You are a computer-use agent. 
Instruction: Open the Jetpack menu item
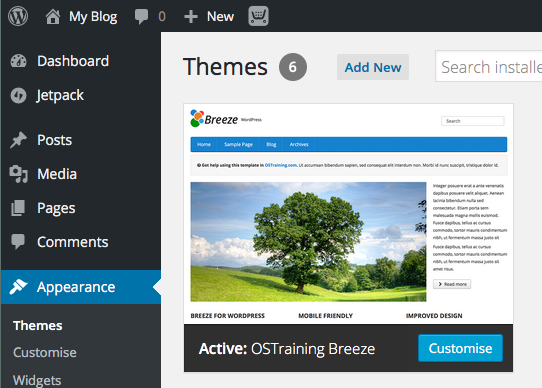click(x=60, y=95)
